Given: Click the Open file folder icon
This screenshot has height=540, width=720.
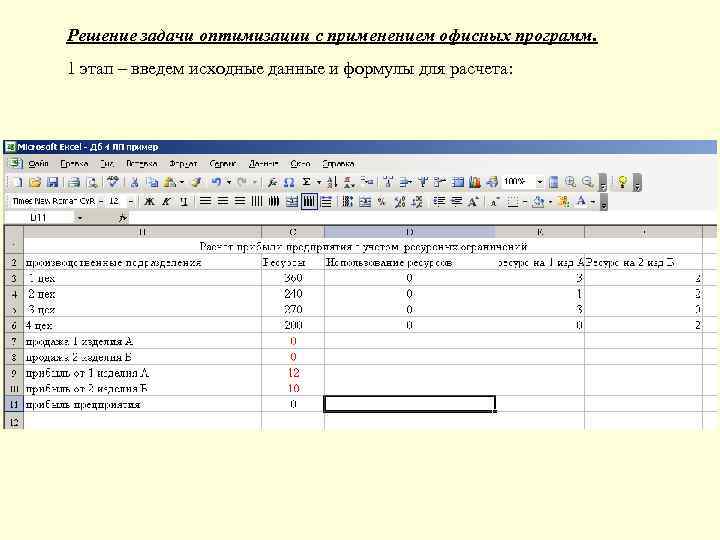Looking at the screenshot, I should (35, 182).
